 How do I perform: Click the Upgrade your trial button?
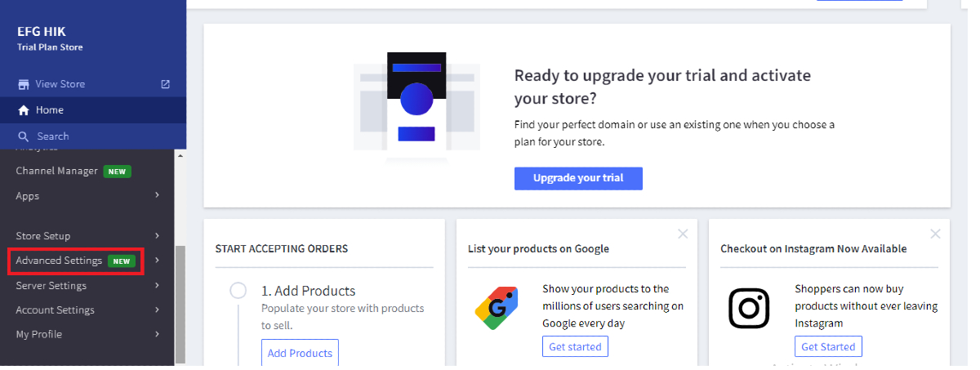(x=578, y=178)
